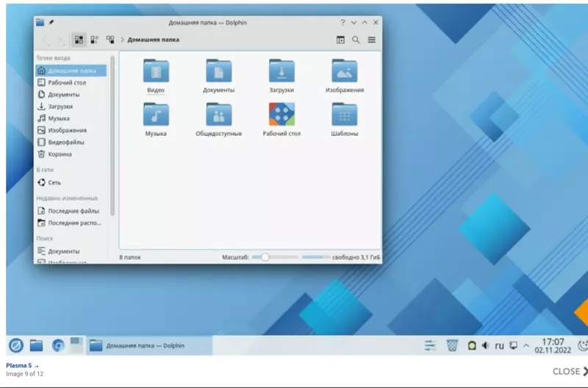Open the Рабочий стол folder icon
Image resolution: width=588 pixels, height=388 pixels.
click(x=282, y=115)
